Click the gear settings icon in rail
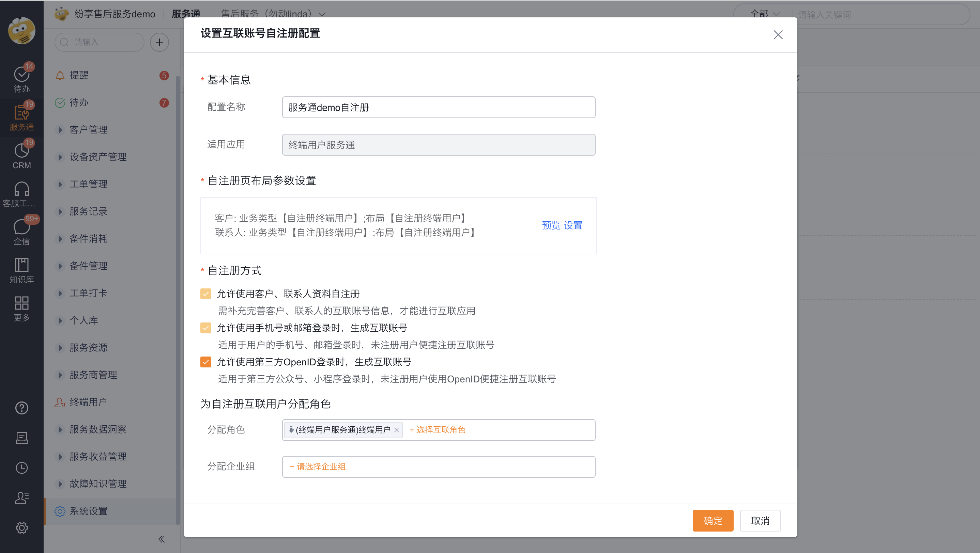This screenshot has width=980, height=553. click(22, 528)
